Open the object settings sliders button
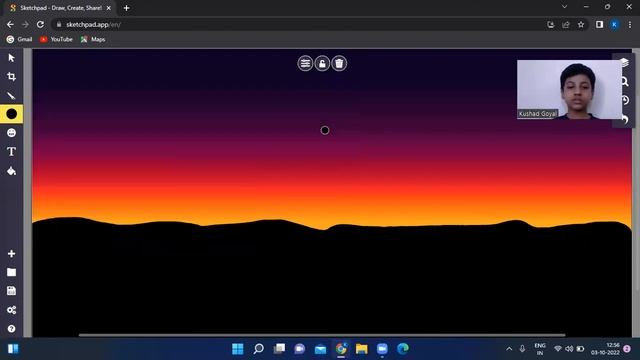640x360 pixels. click(x=305, y=63)
